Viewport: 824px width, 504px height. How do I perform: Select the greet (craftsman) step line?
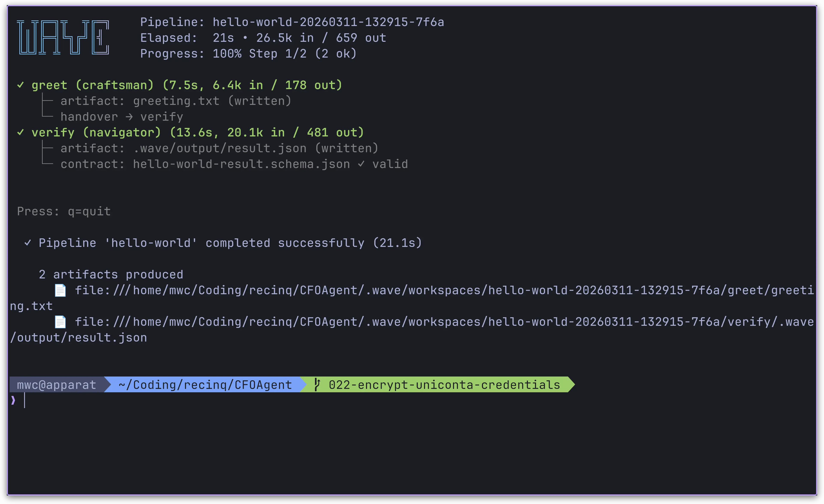(x=187, y=85)
